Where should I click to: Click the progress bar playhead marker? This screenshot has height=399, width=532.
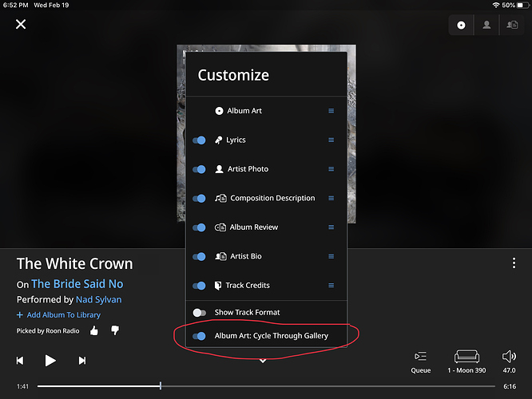161,385
